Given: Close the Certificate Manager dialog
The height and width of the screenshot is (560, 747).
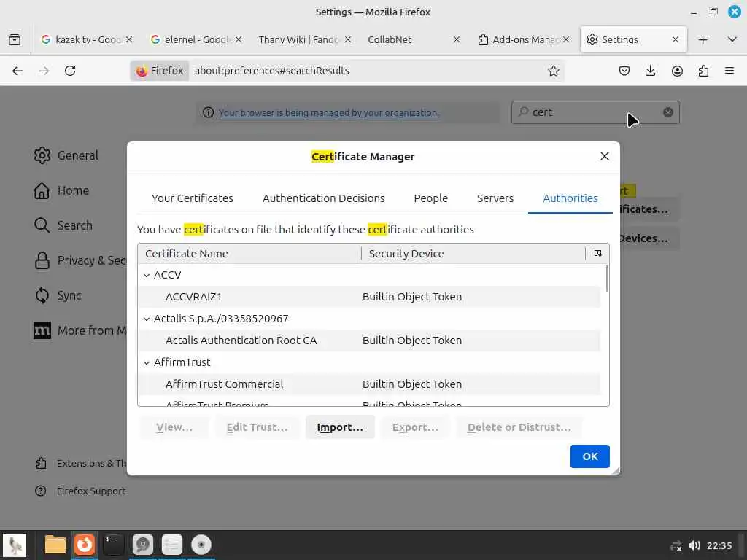Looking at the screenshot, I should click(605, 156).
